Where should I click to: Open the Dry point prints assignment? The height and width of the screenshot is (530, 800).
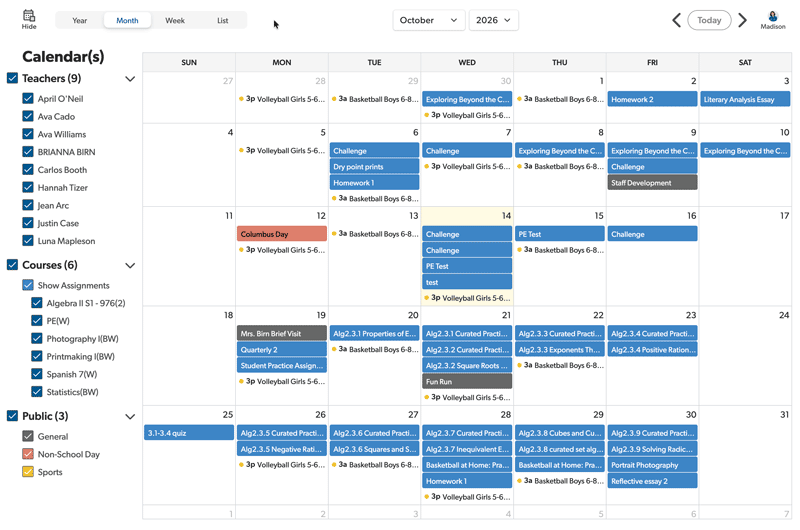[374, 167]
